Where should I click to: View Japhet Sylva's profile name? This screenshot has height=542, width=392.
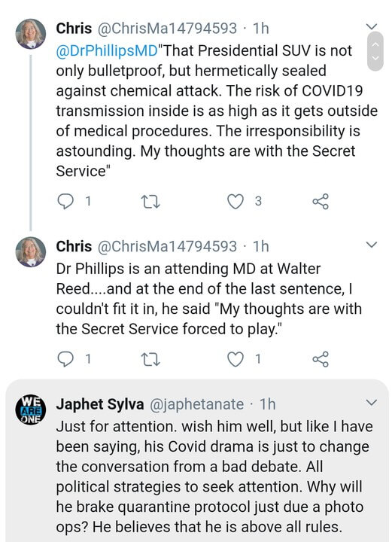100,404
